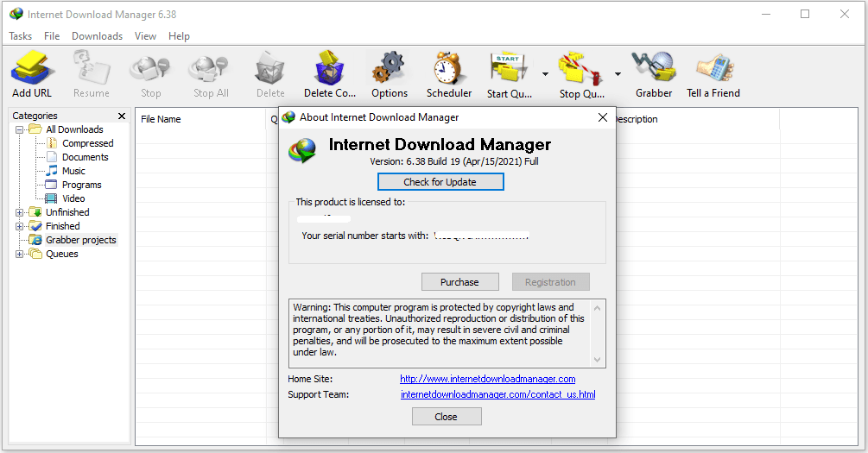Click the copyright warning text

coord(439,330)
